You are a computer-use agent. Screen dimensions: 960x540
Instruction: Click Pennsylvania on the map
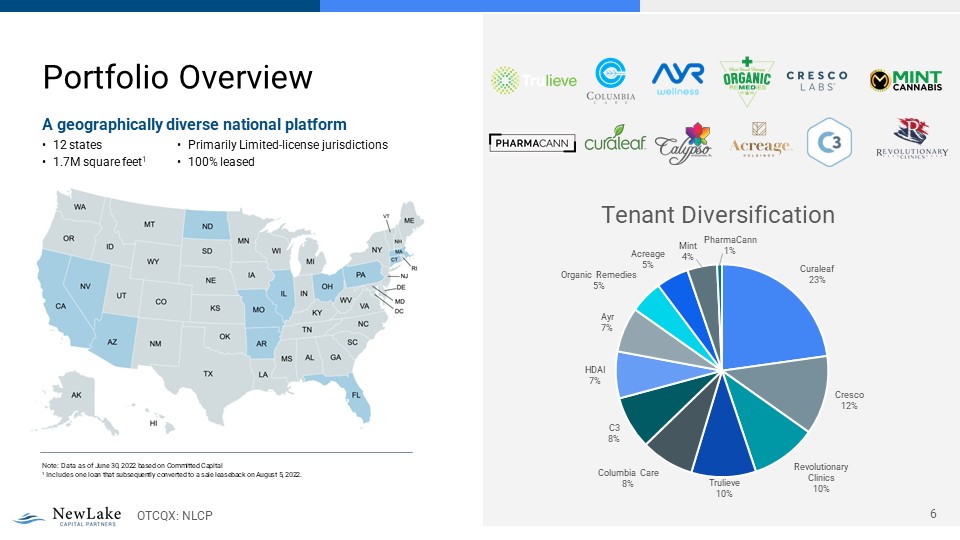point(362,275)
